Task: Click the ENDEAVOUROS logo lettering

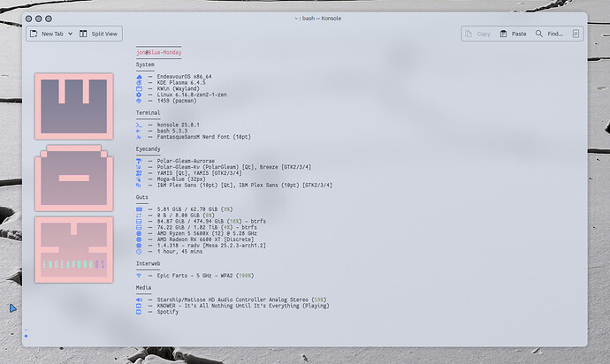Action: coord(74,264)
